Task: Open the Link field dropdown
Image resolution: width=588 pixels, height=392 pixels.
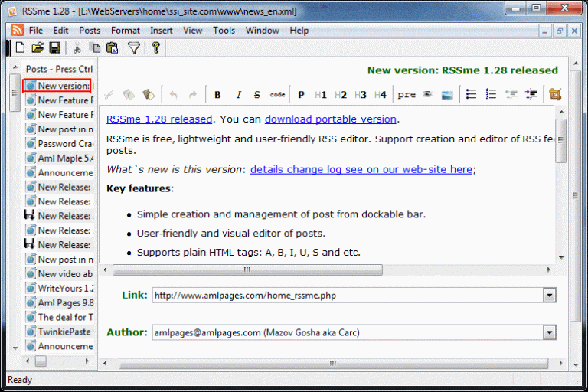Action: point(550,296)
